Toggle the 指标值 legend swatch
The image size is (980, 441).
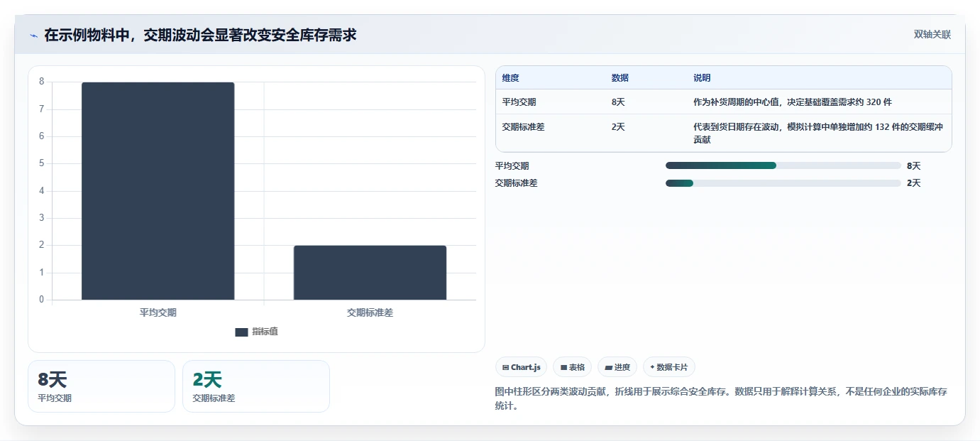[241, 332]
